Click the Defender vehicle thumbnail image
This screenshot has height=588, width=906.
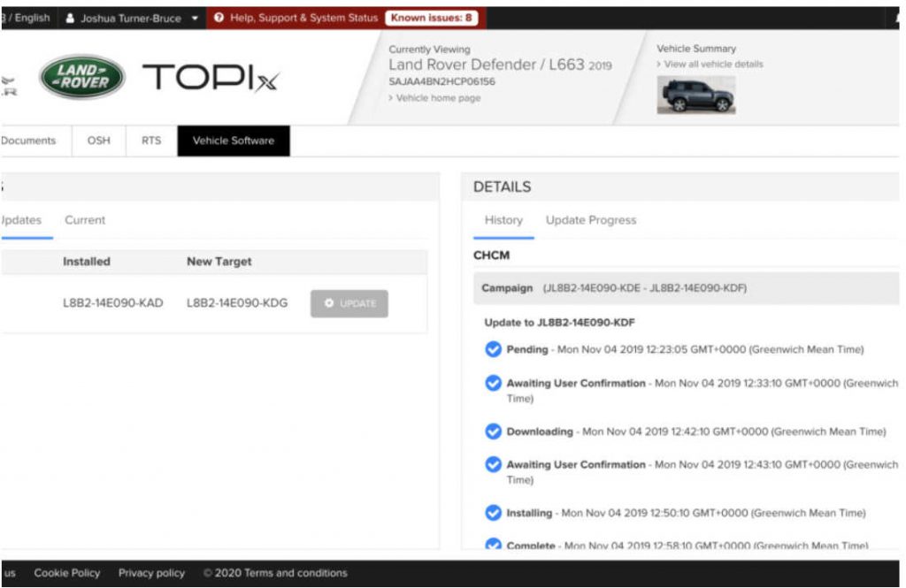click(x=695, y=95)
